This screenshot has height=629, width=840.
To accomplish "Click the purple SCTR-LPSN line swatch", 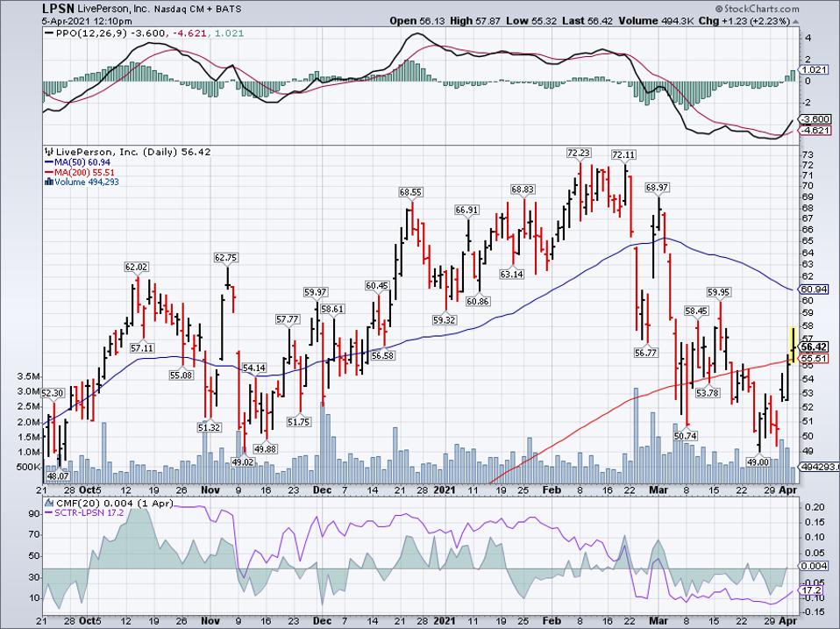I will (x=49, y=513).
